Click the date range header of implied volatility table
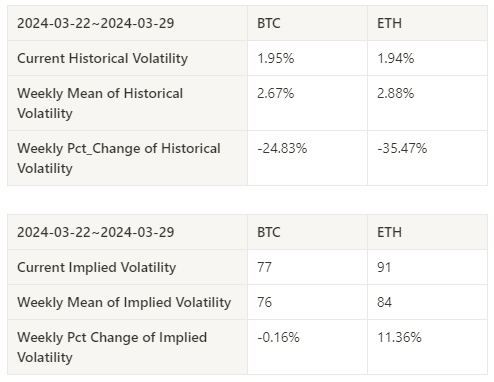This screenshot has width=494, height=382. [95, 232]
